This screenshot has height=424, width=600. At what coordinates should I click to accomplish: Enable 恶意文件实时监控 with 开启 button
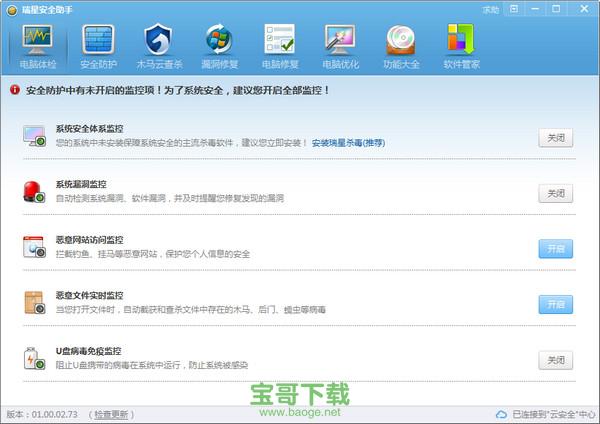555,304
